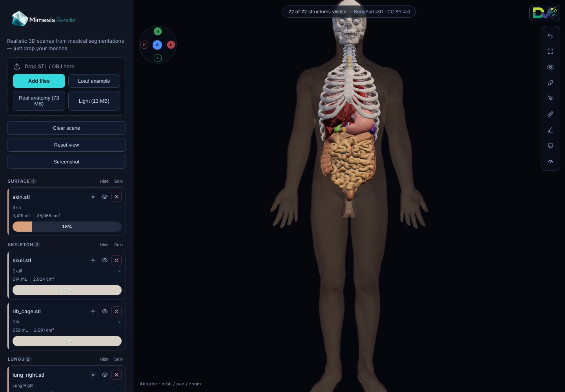565x392 pixels.
Task: Click the undo arrow in the right toolbar
Action: 550,36
